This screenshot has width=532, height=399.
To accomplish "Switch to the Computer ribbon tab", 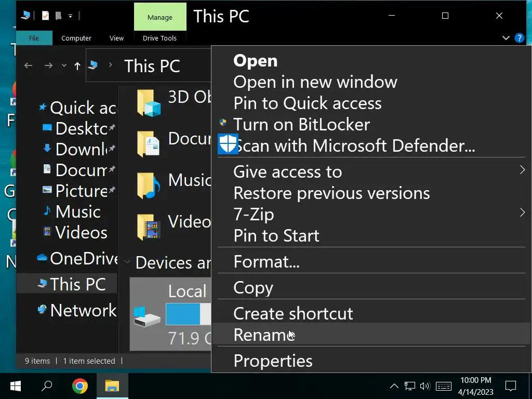I will click(x=76, y=38).
